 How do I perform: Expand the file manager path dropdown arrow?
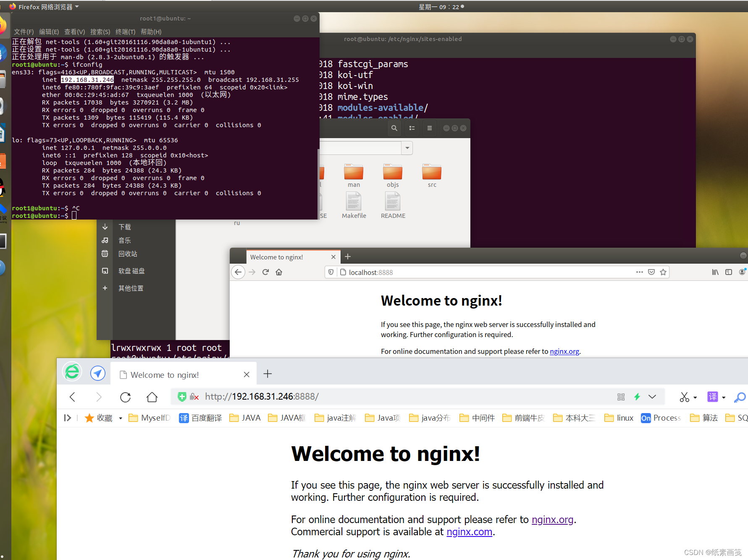click(x=407, y=148)
